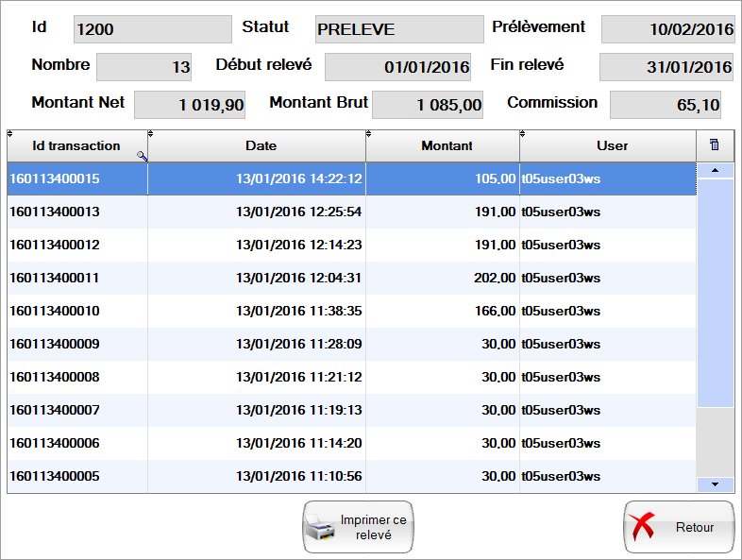Click the Montant Net field
Image resolution: width=742 pixels, height=560 pixels.
(x=189, y=105)
